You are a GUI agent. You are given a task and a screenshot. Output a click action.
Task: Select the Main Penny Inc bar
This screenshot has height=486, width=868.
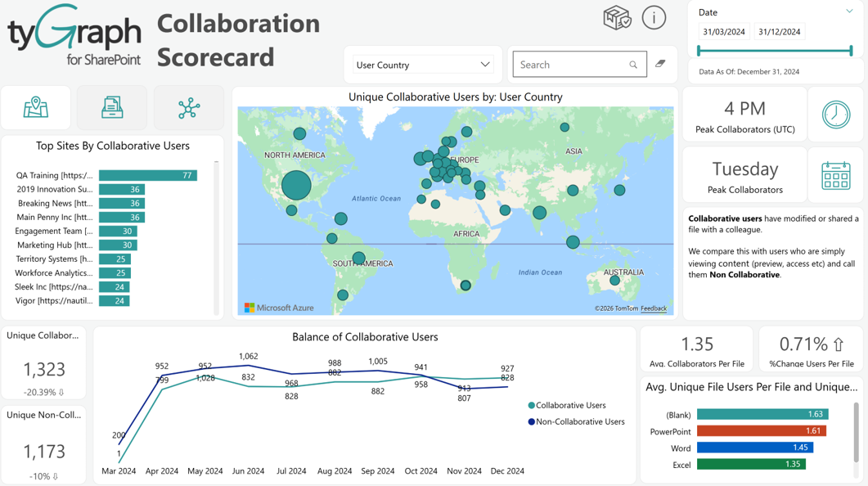point(122,217)
